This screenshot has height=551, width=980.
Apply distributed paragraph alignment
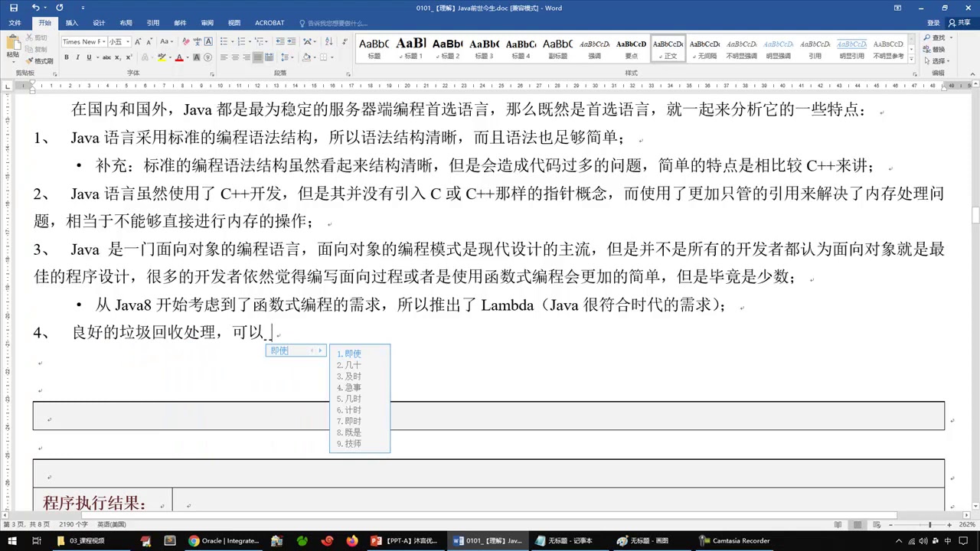[x=269, y=57]
